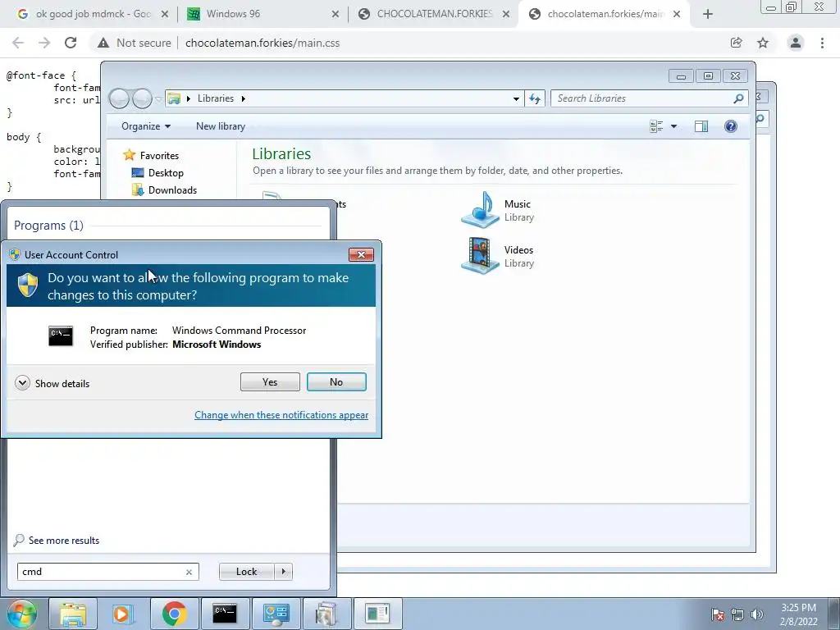Screen dimensions: 840x630
Task: Click the Explorer Back button
Action: pyautogui.click(x=120, y=98)
